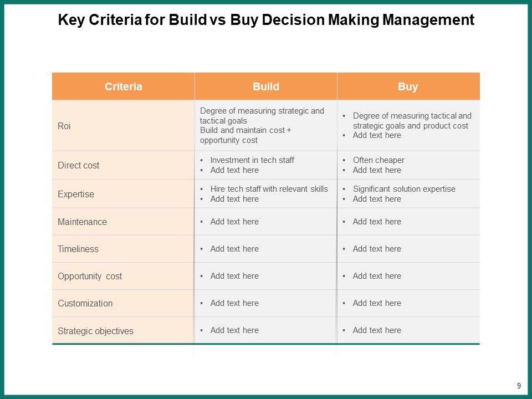The image size is (532, 399).
Task: Select the Build column header
Action: tap(266, 86)
